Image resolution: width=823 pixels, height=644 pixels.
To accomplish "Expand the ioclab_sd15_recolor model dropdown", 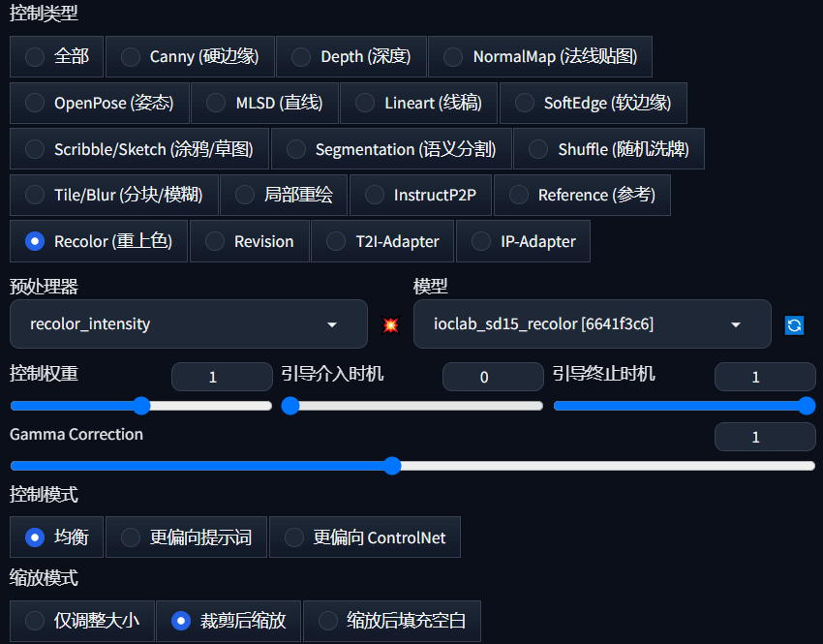I will click(592, 324).
